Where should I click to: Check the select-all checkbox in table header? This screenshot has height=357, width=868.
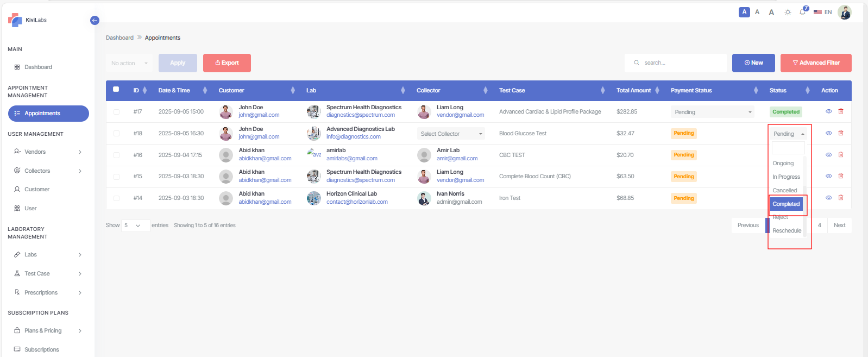[x=116, y=90]
